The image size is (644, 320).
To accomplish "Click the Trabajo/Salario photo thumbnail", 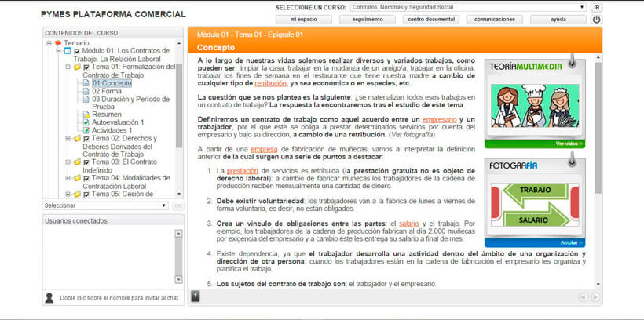I will click(535, 204).
